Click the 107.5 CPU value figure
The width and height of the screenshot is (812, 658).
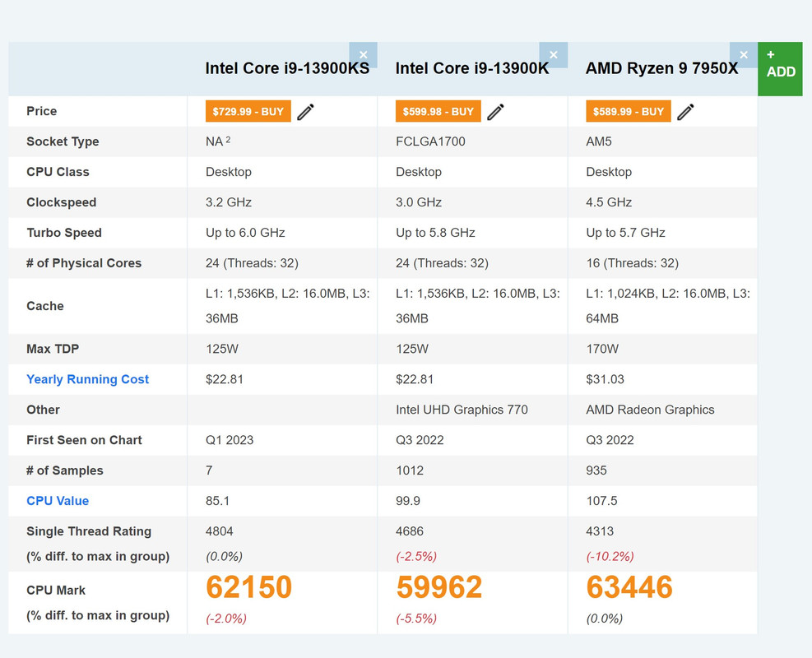601,501
